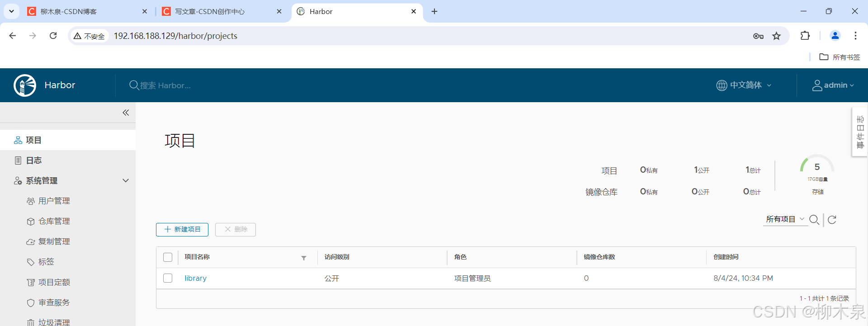The height and width of the screenshot is (326, 868).
Task: Open a new browser tab
Action: pos(434,11)
